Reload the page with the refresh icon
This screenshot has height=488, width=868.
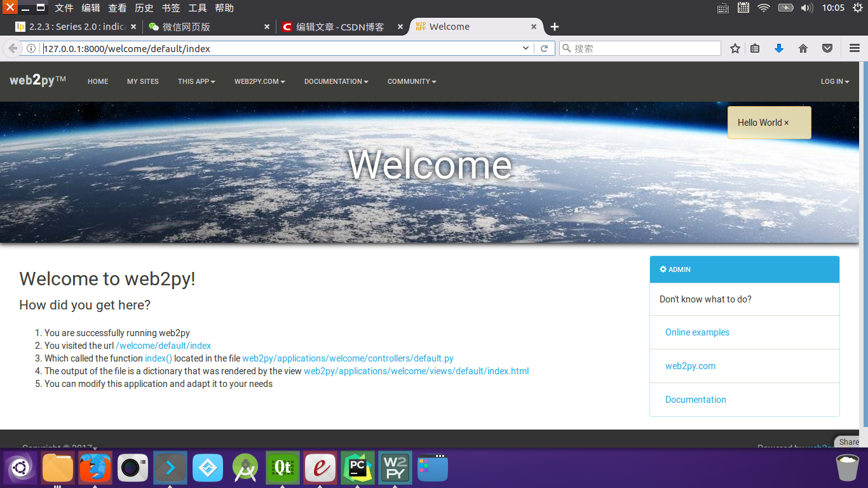pyautogui.click(x=544, y=49)
